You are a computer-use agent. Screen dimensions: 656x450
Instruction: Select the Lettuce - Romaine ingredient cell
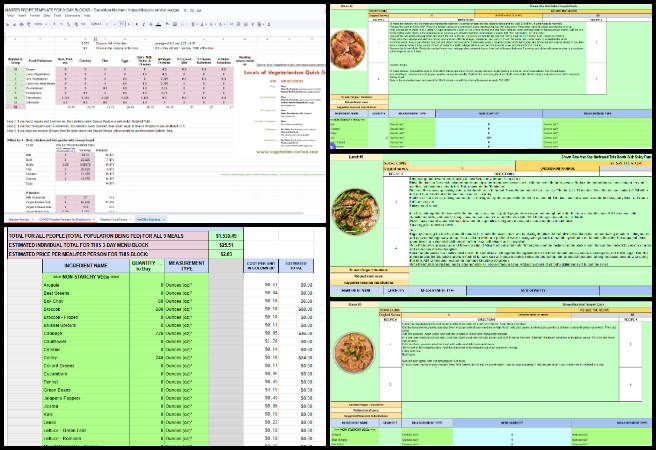[x=86, y=438]
